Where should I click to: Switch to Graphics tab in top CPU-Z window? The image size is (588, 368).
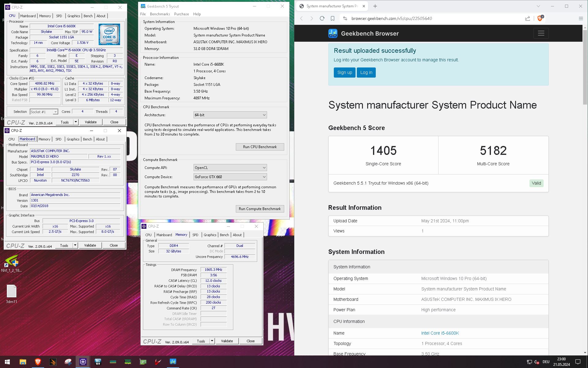click(73, 16)
